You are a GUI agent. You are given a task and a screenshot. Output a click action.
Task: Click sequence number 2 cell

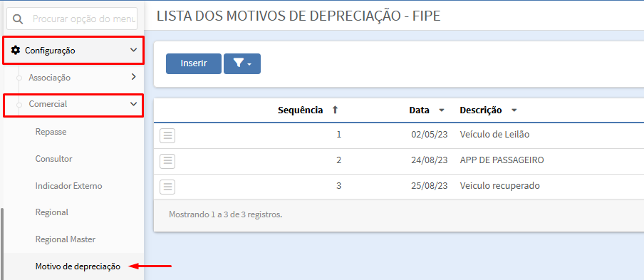339,160
